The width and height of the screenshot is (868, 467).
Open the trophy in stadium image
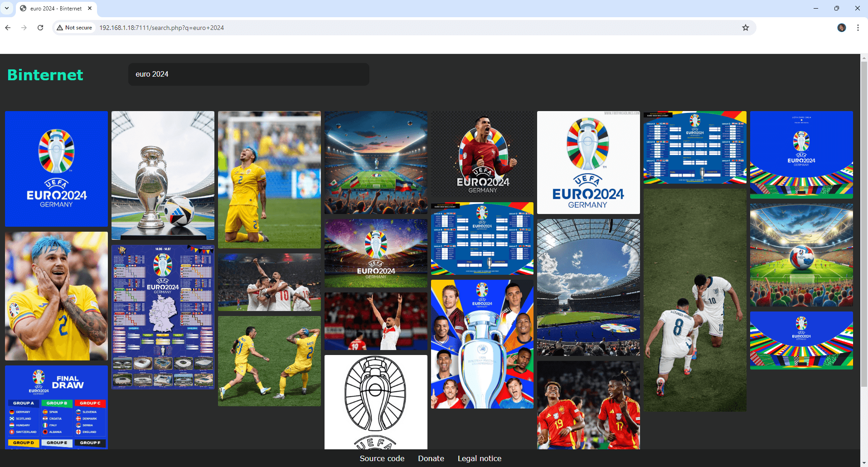point(163,175)
